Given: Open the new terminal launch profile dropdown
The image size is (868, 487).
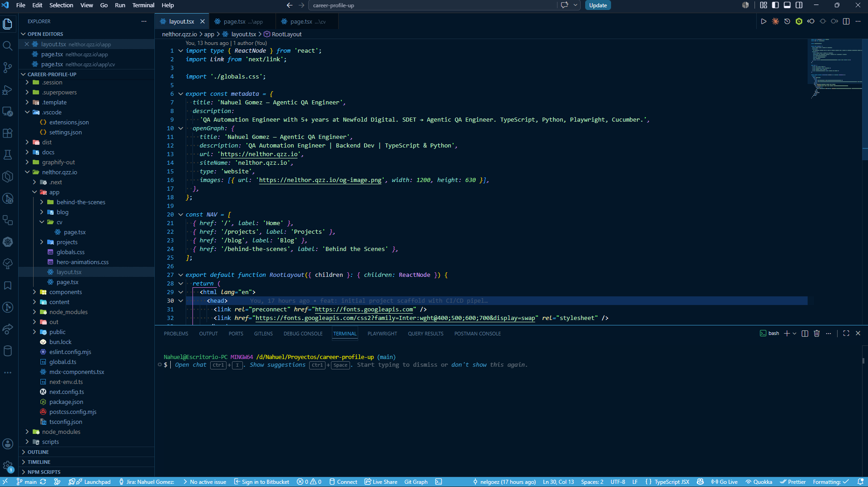Looking at the screenshot, I should click(x=794, y=333).
